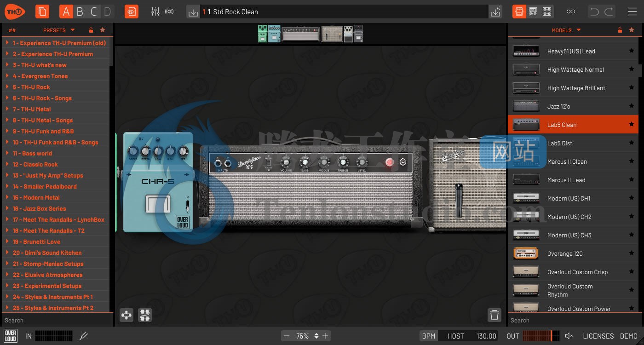Toggle the presets panel lock

tap(91, 30)
